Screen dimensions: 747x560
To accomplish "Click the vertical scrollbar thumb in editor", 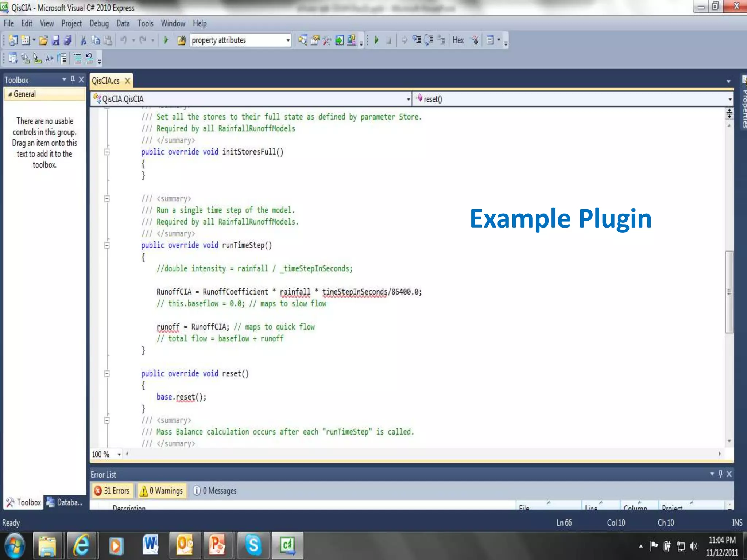I will (729, 292).
